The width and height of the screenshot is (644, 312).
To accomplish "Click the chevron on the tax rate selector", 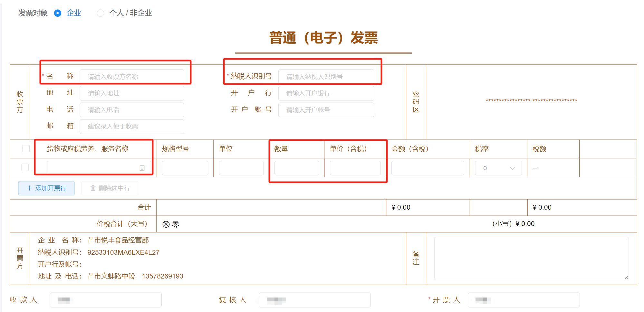I will (512, 168).
